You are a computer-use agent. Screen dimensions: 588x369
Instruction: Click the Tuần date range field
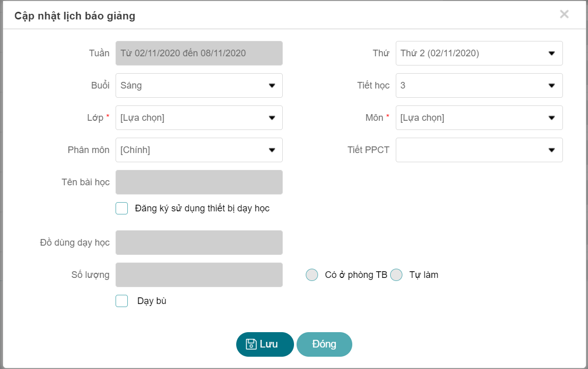199,53
